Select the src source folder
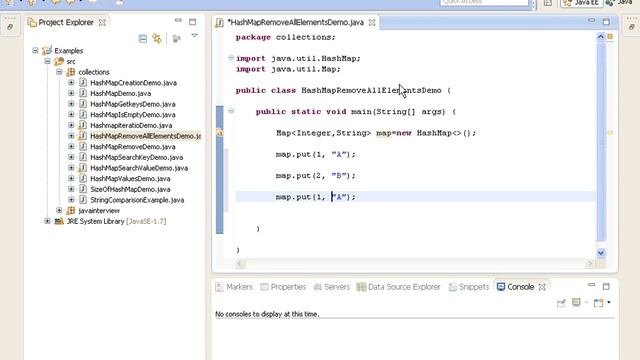 (x=71, y=61)
